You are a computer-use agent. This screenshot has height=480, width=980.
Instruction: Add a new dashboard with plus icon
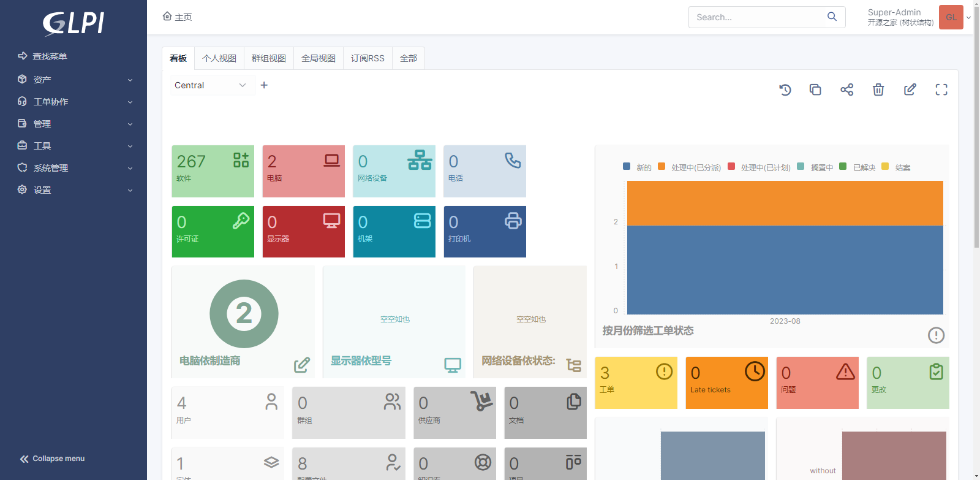pos(264,85)
